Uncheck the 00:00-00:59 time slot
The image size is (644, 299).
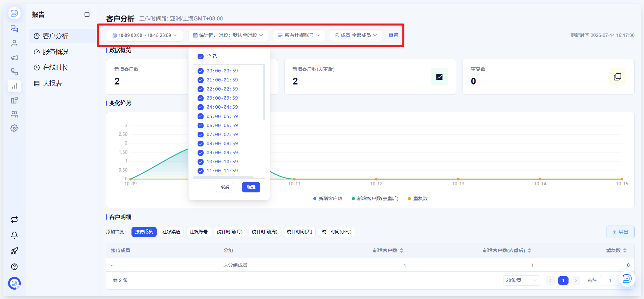201,71
